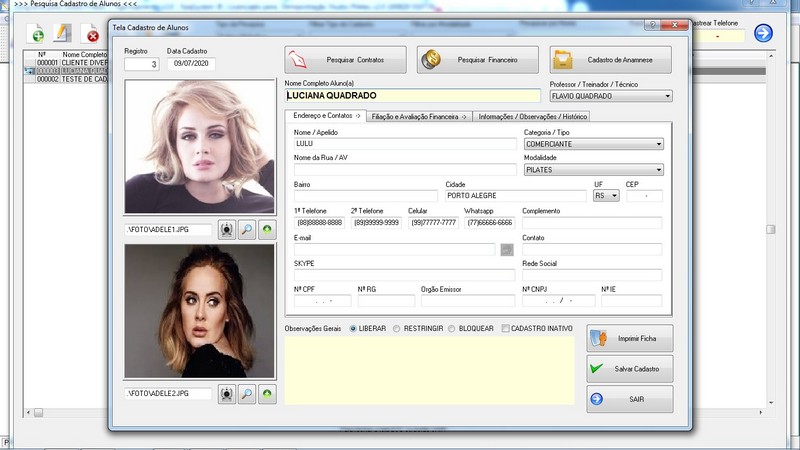Click the Nº CPF field
The image size is (800, 450).
tap(322, 301)
